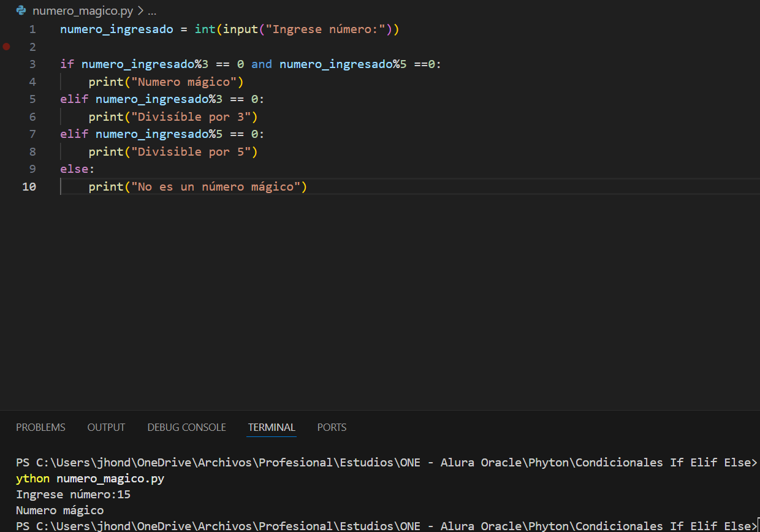This screenshot has height=532, width=760.
Task: Show the DEBUG CONSOLE tab
Action: (x=186, y=427)
